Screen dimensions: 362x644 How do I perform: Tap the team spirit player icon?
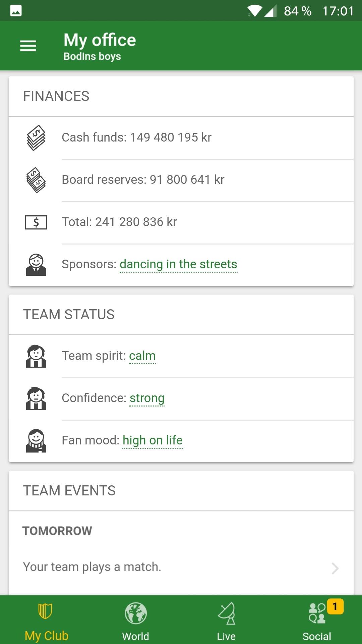36,356
